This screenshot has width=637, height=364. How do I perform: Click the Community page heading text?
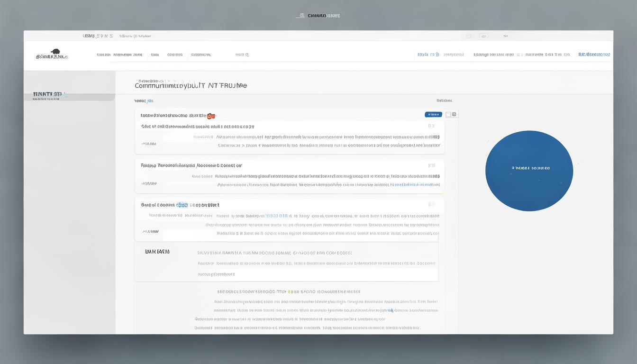191,86
